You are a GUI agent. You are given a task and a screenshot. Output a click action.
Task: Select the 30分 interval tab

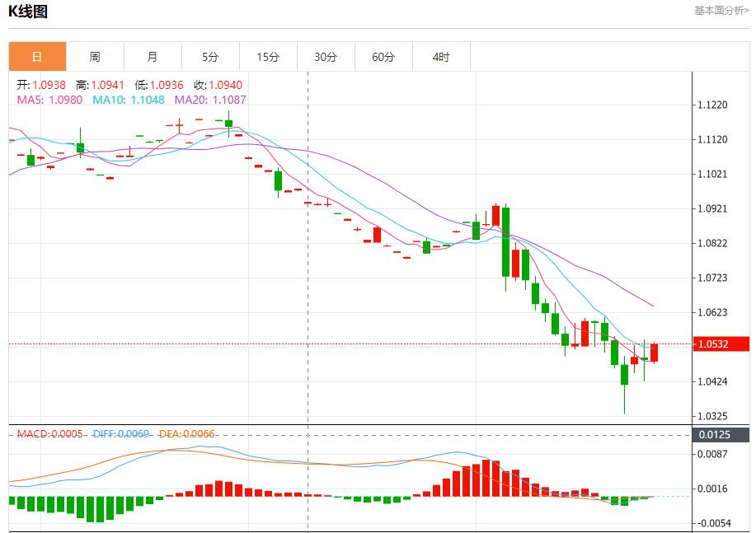[x=326, y=57]
